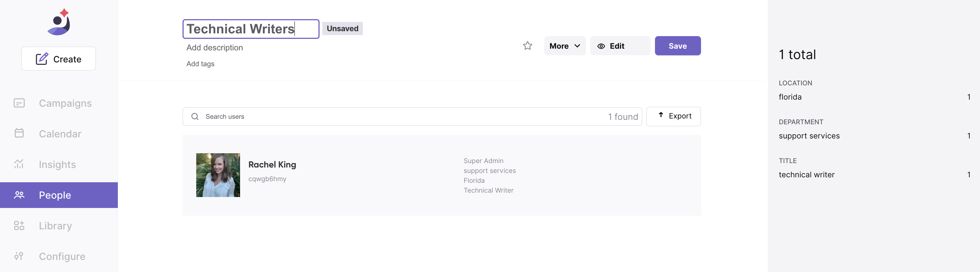980x272 pixels.
Task: Select the People menu item
Action: pyautogui.click(x=59, y=195)
